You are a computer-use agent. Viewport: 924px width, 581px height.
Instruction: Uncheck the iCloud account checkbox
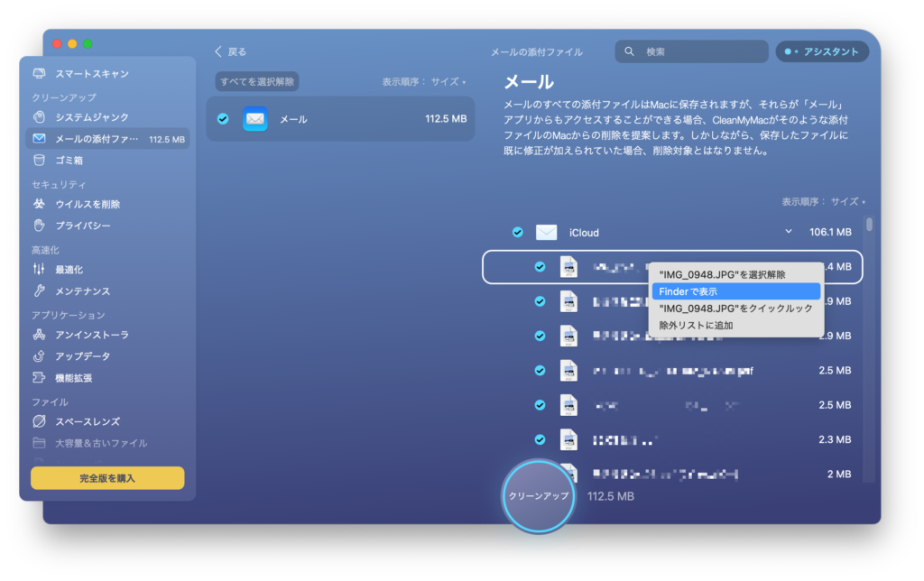pyautogui.click(x=517, y=232)
